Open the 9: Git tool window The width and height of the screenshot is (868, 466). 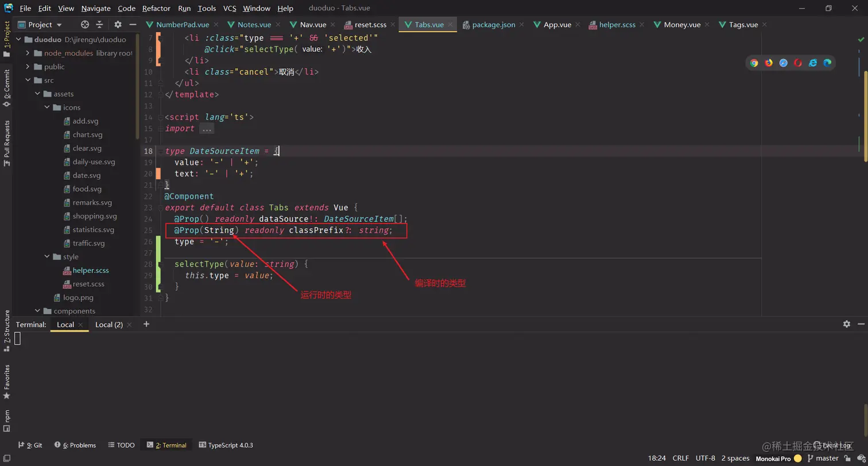click(x=30, y=445)
